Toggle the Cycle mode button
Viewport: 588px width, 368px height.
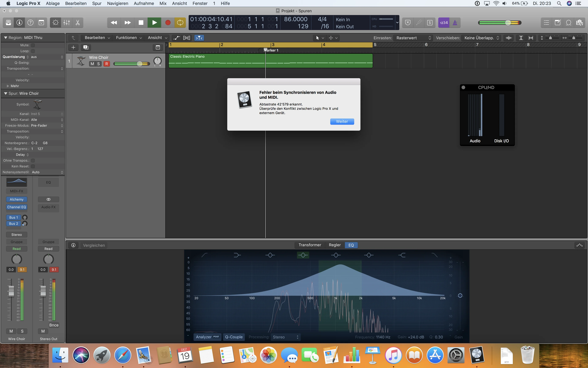point(180,23)
